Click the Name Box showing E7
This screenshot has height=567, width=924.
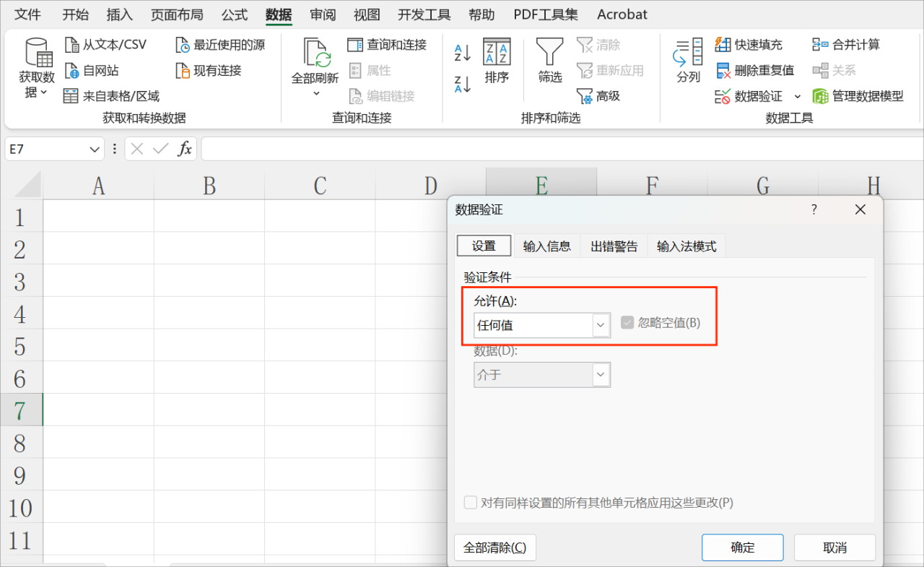[x=47, y=149]
